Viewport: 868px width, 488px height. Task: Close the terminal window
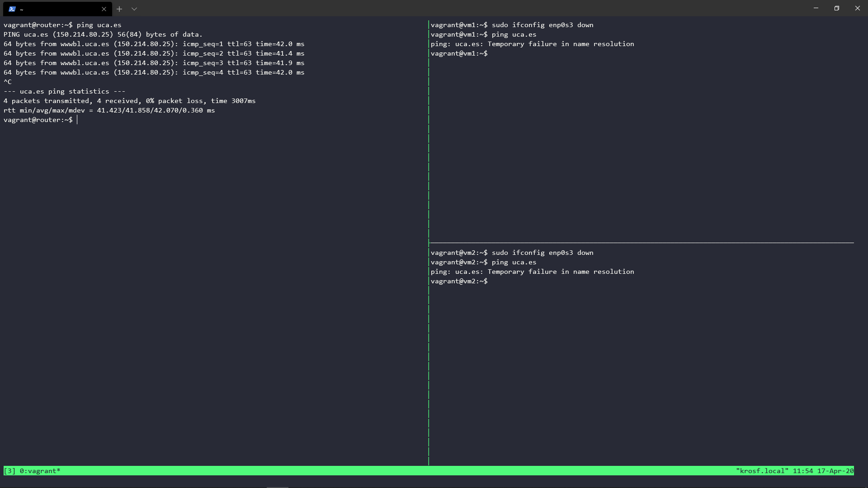pos(858,8)
